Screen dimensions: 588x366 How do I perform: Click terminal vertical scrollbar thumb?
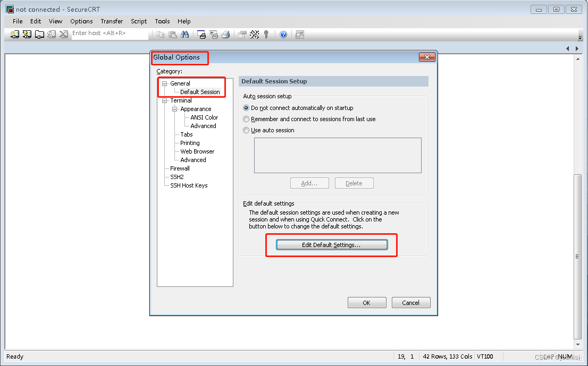[577, 256]
